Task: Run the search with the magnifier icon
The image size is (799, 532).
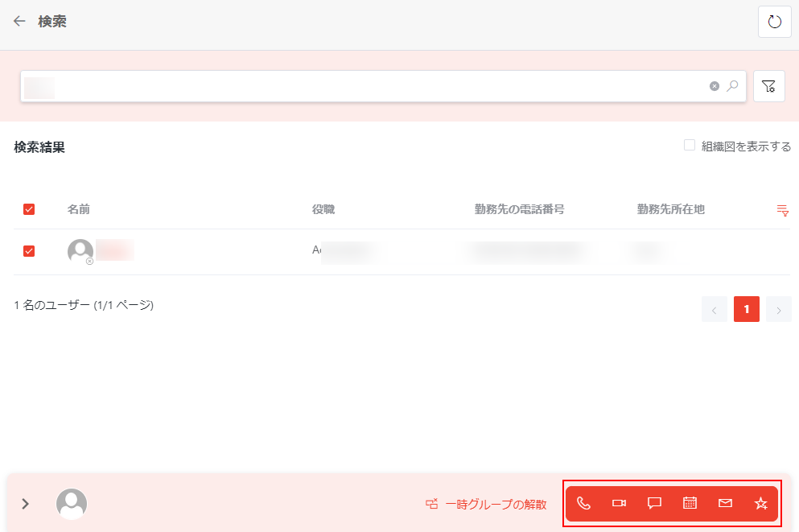Action: tap(732, 85)
